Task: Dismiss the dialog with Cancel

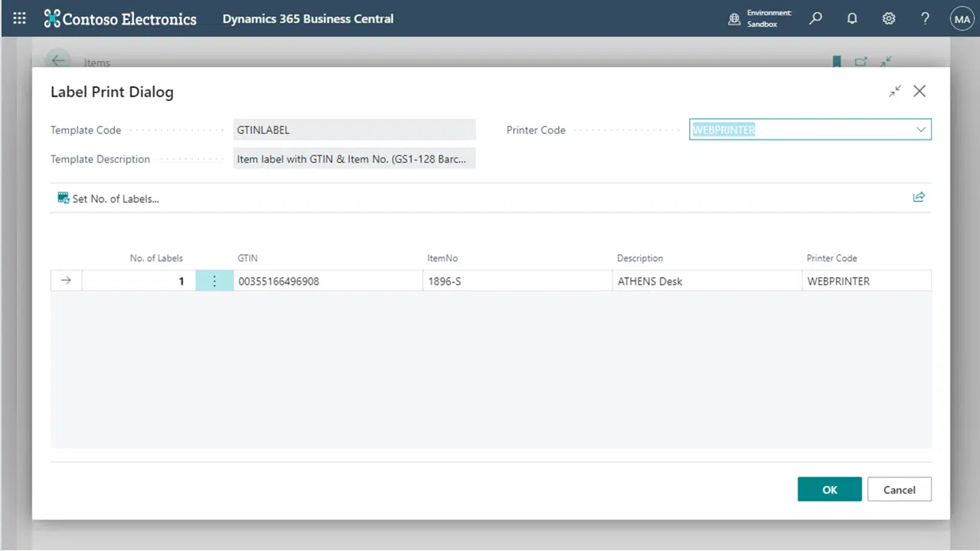Action: tap(899, 490)
